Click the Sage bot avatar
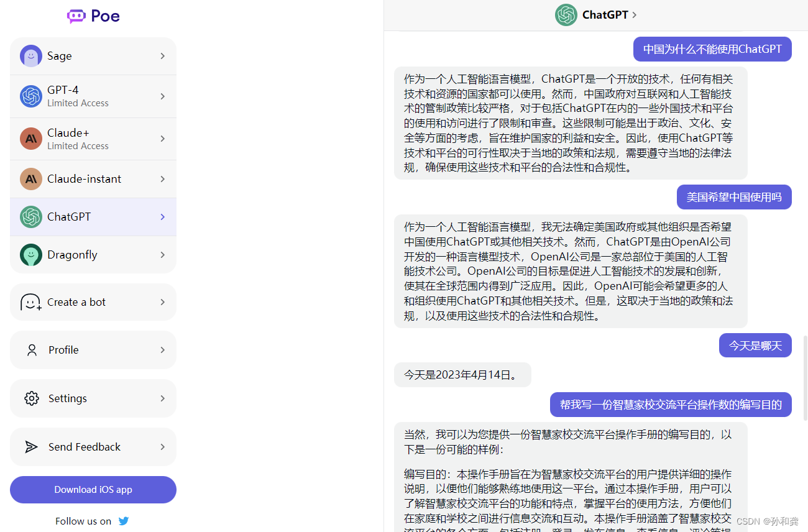Screen dimensions: 808x532 tap(31, 56)
